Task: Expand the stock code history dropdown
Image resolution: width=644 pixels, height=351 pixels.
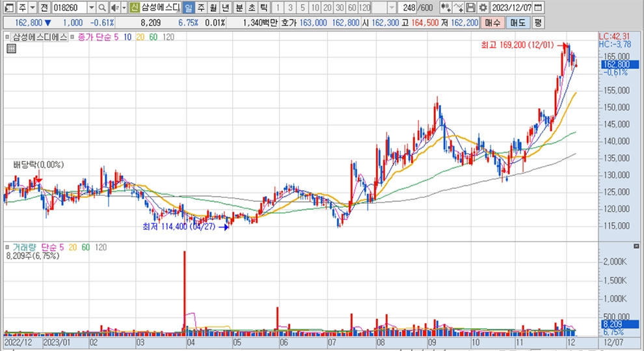Action: point(92,7)
